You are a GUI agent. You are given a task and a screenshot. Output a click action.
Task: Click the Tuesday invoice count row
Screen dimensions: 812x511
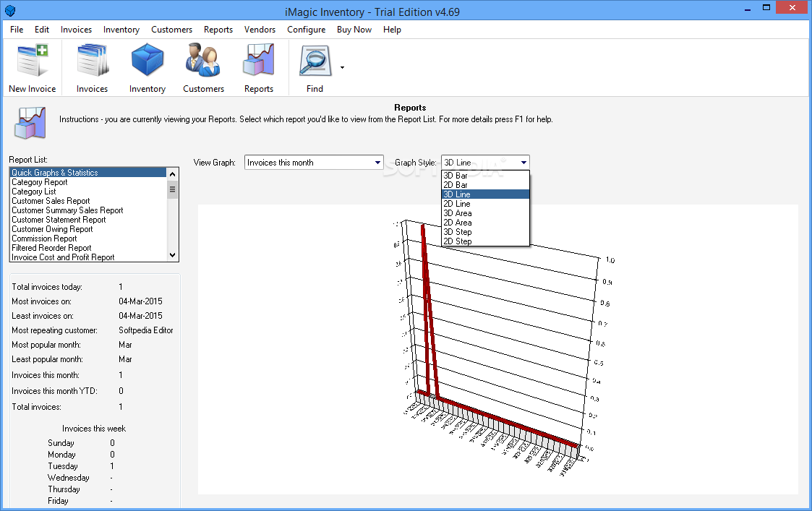coord(81,466)
